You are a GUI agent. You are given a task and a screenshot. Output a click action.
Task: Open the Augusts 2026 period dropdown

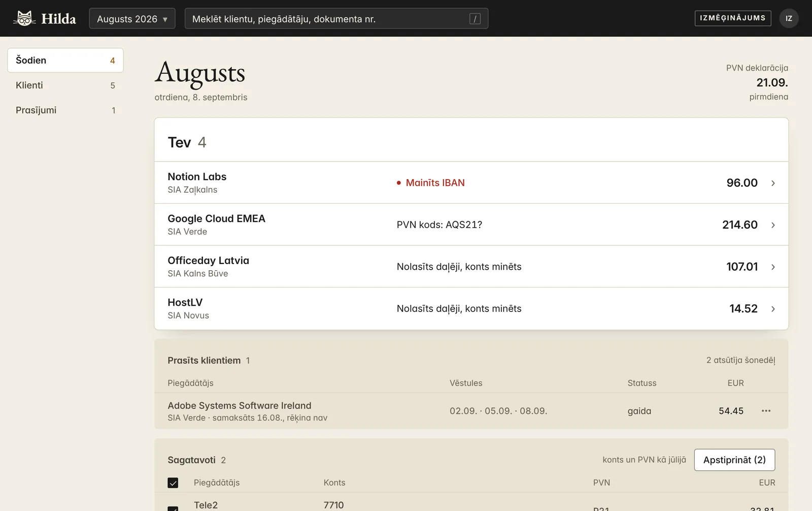[132, 19]
